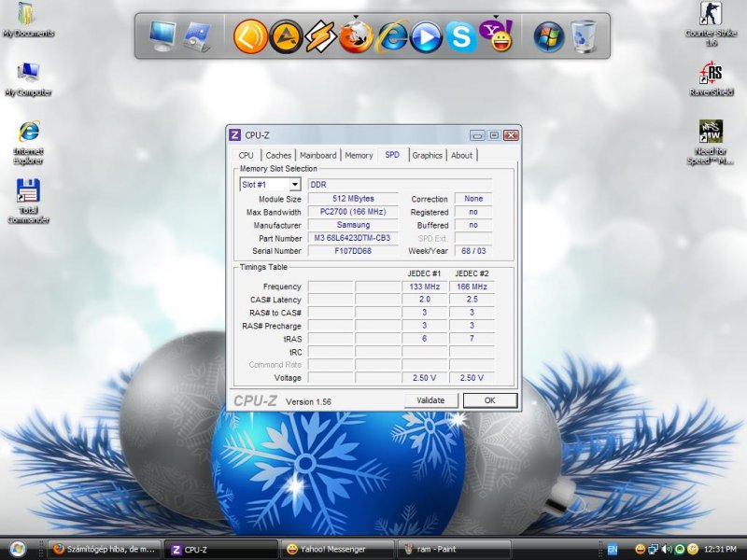Launch RavenShield desktop shortcut
This screenshot has height=560, width=747.
click(712, 79)
